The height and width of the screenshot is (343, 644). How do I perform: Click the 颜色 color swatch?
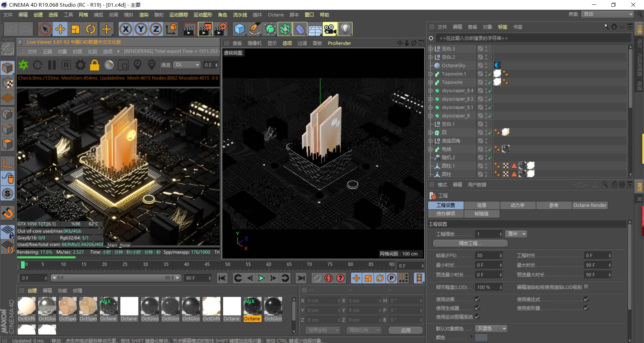coord(481,337)
